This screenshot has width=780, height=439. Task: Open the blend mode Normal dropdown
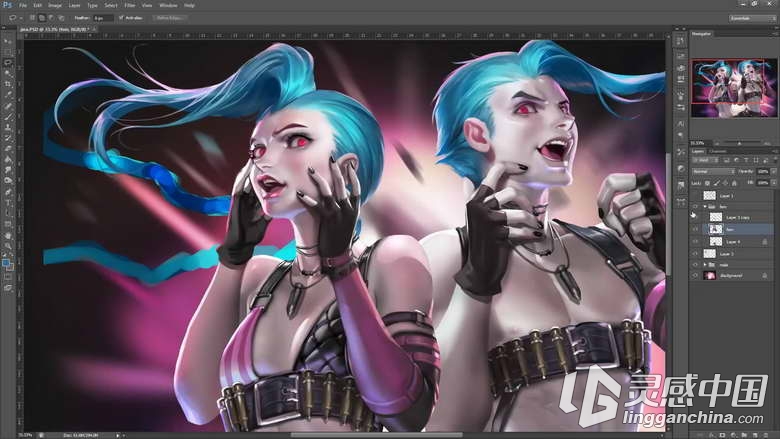(x=714, y=172)
